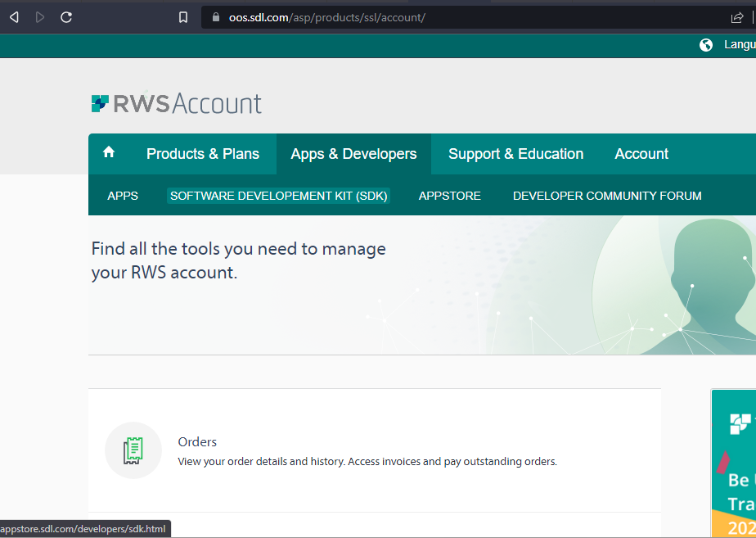This screenshot has width=756, height=538.
Task: Open the share icon in the address bar
Action: point(739,17)
